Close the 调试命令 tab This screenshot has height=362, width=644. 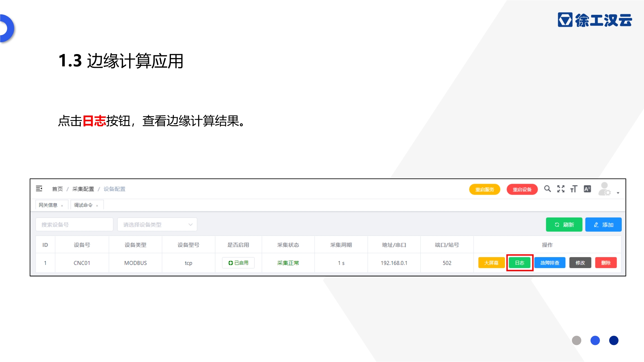point(97,206)
